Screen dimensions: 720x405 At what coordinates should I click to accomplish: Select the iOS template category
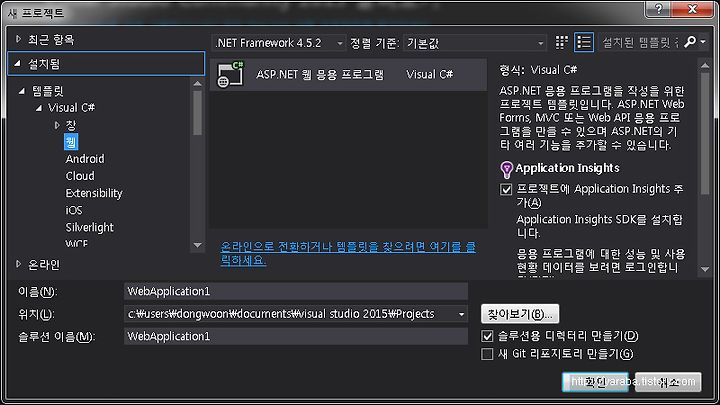pos(74,210)
